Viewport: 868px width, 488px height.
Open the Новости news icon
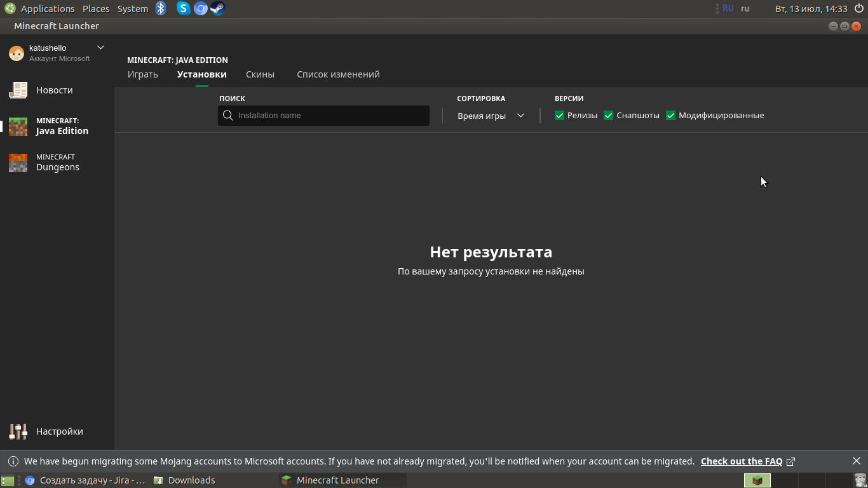coord(18,90)
